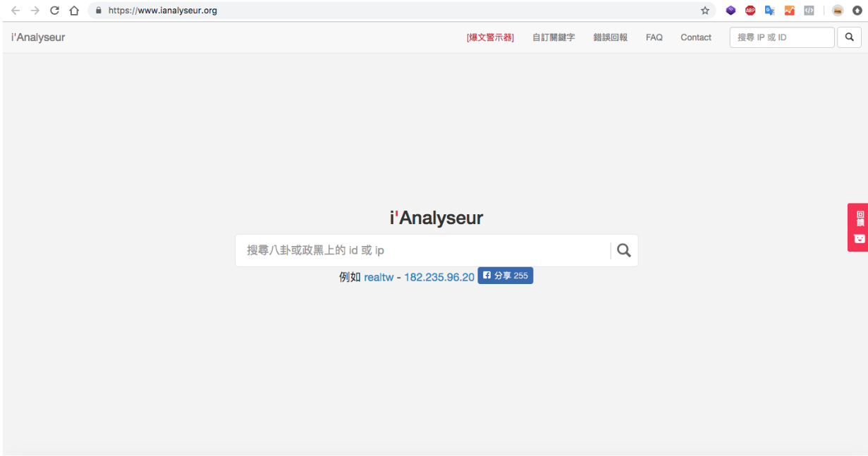Open the FAQ page

click(x=654, y=37)
